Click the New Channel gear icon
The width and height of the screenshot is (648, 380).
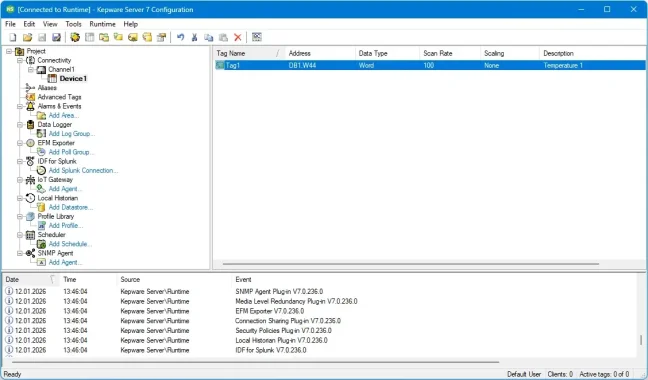(x=75, y=38)
